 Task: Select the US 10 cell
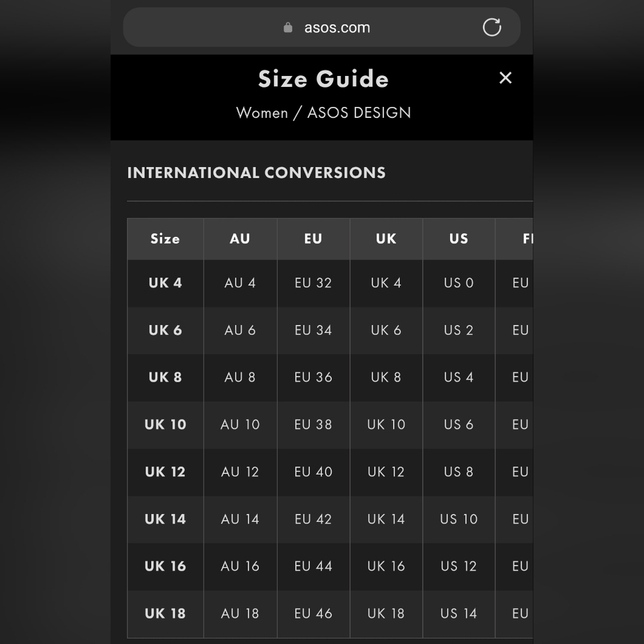[x=459, y=519]
